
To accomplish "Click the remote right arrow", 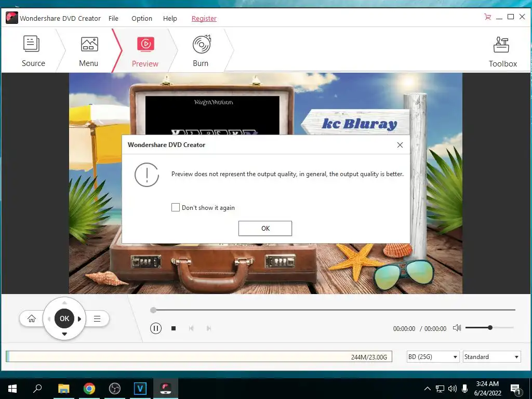I will pyautogui.click(x=79, y=318).
